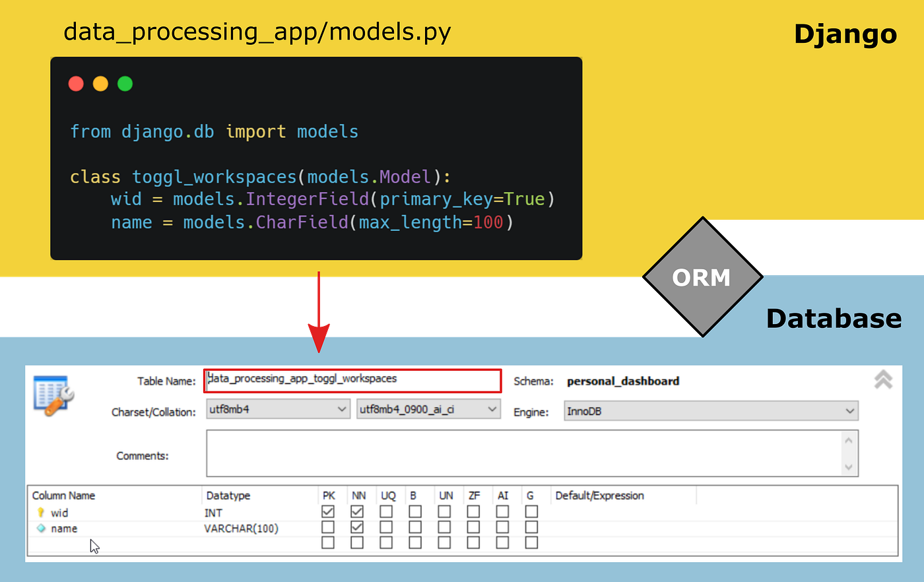Click the UQ column header
924x582 pixels.
click(388, 496)
